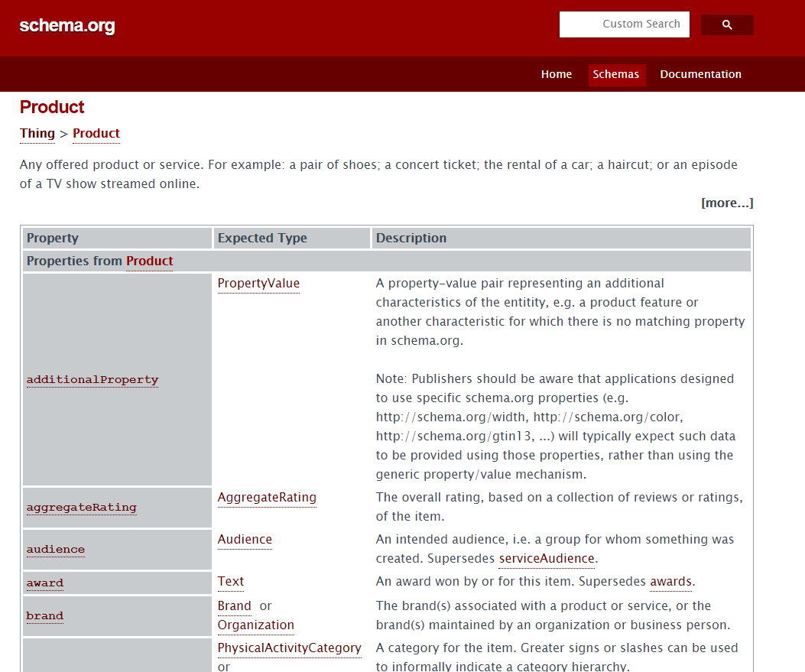Follow the Product breadcrumb link
The image size is (805, 672).
pos(96,134)
